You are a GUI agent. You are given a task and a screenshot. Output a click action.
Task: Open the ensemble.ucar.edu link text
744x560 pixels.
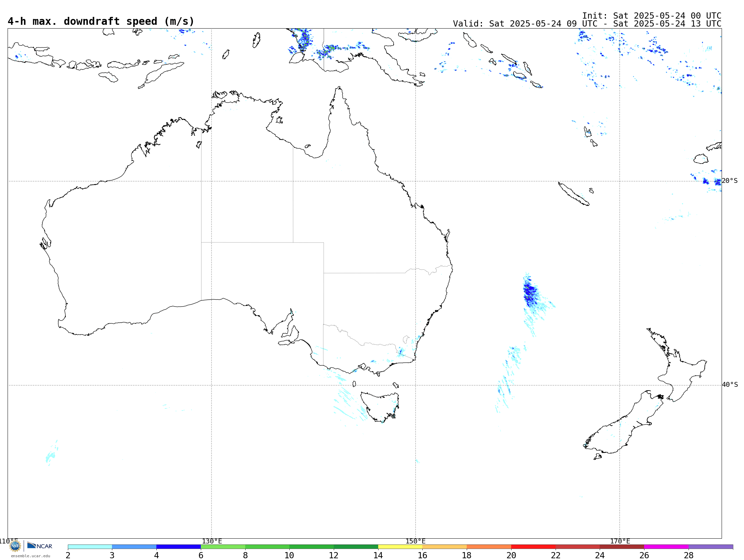31,556
